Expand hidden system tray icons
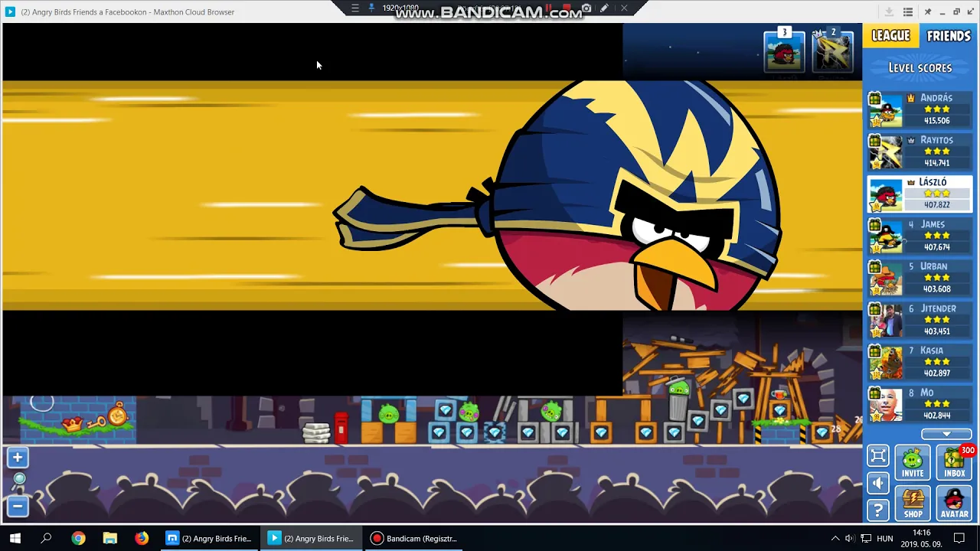980x551 pixels. [x=835, y=538]
